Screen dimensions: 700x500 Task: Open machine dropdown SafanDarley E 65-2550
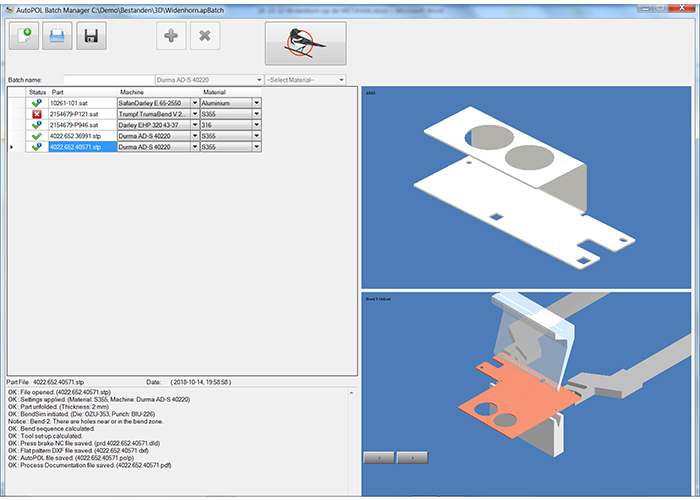click(195, 103)
